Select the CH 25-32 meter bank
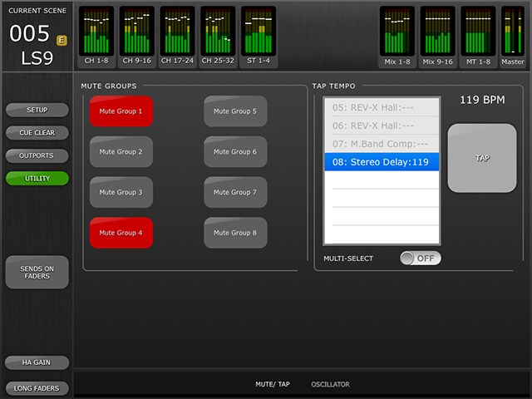The width and height of the screenshot is (532, 399). [219, 36]
